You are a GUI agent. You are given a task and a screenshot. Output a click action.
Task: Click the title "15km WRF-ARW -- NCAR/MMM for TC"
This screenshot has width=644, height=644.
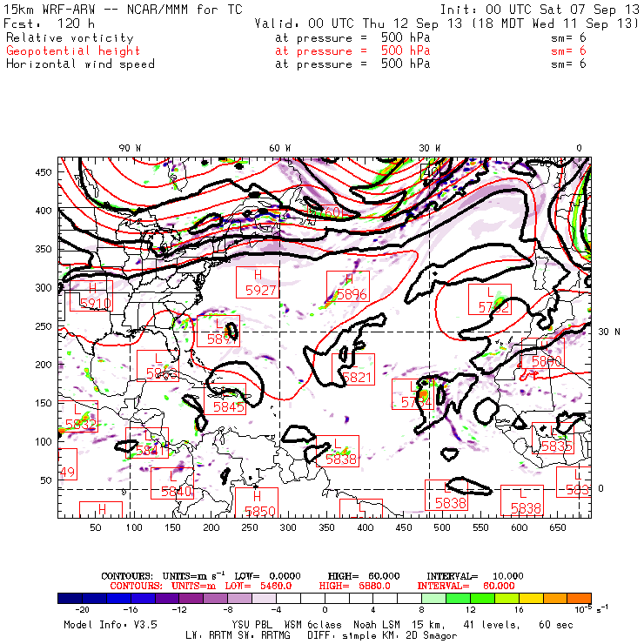[x=124, y=9]
